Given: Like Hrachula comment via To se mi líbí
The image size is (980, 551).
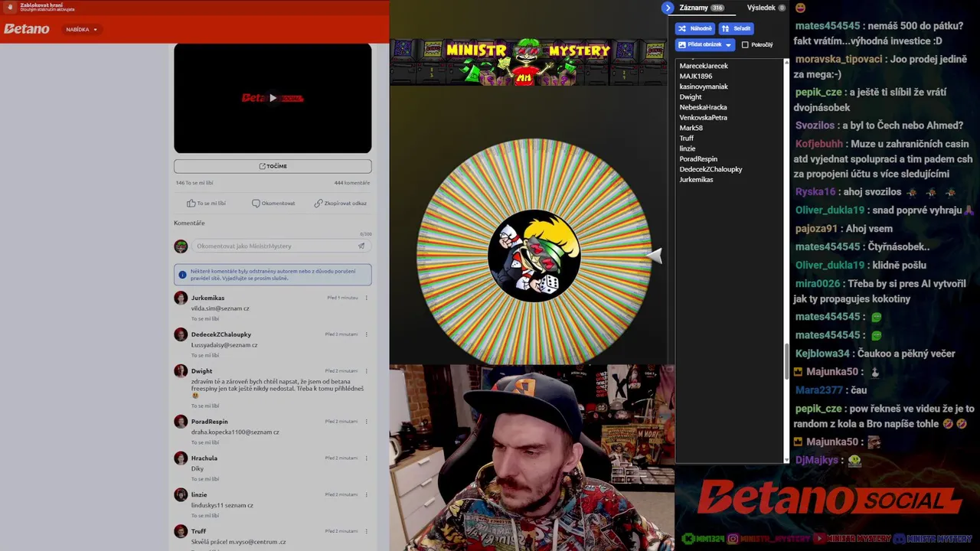Looking at the screenshot, I should point(205,479).
